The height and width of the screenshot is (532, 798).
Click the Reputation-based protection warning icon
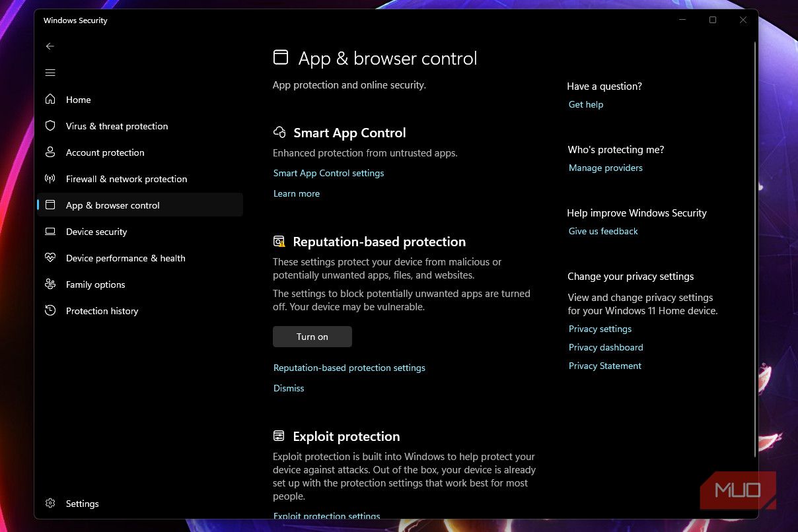click(x=279, y=242)
